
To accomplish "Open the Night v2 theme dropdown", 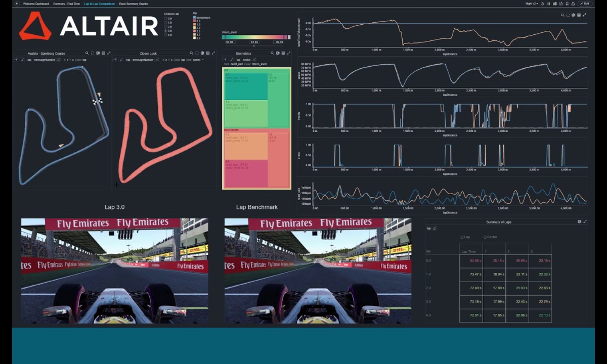I will click(532, 4).
